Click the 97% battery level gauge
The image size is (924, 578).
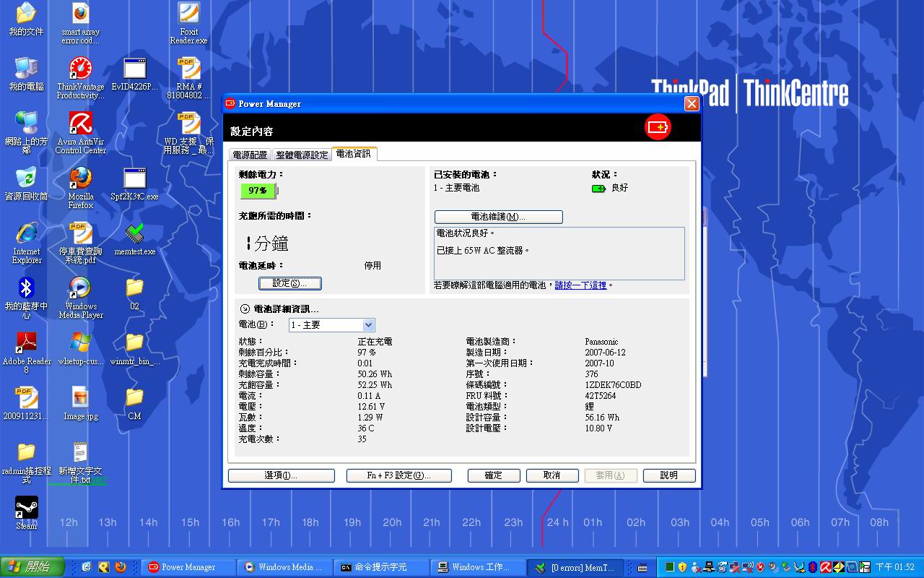pos(257,191)
